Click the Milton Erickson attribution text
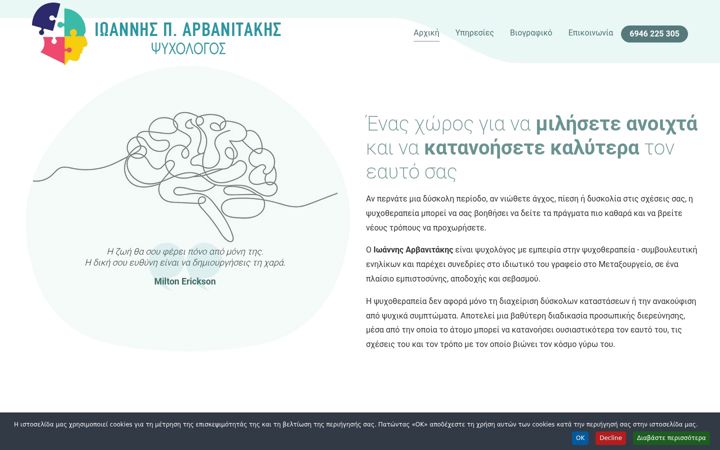 click(x=185, y=281)
